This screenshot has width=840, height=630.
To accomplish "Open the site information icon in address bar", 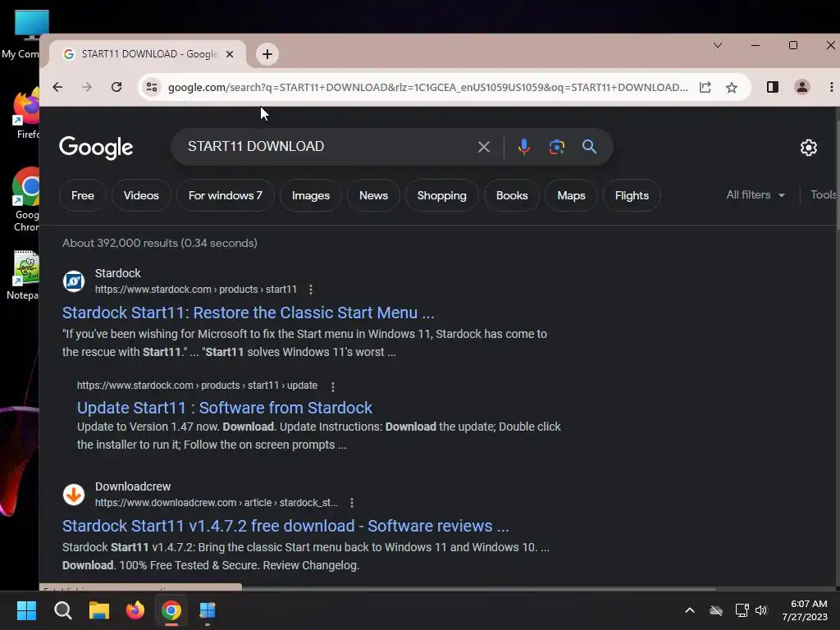I will coord(152,87).
